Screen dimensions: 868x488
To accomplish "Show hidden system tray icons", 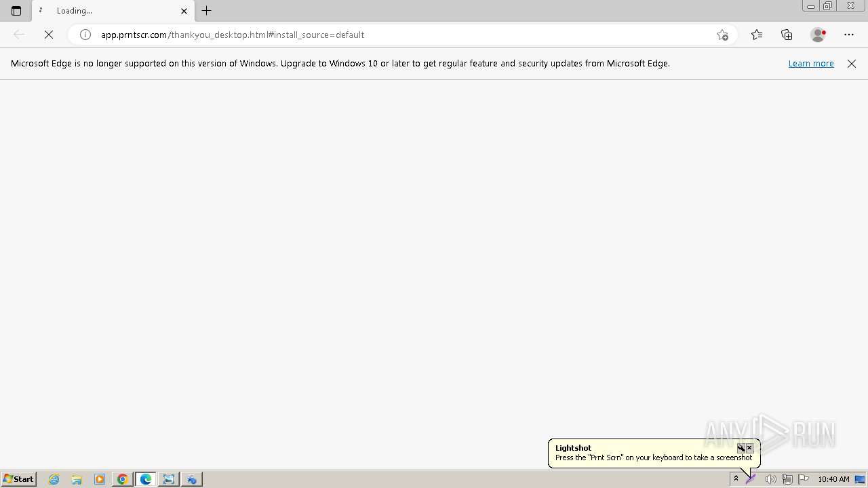I will pos(736,479).
